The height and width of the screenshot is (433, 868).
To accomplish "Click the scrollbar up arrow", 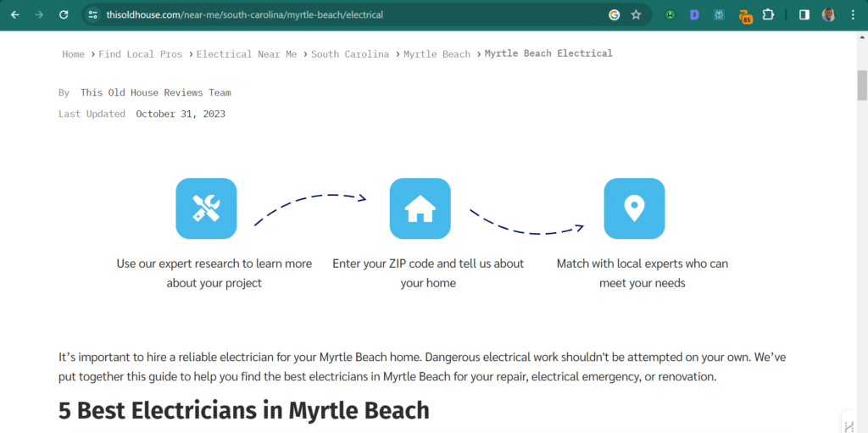I will tap(862, 36).
